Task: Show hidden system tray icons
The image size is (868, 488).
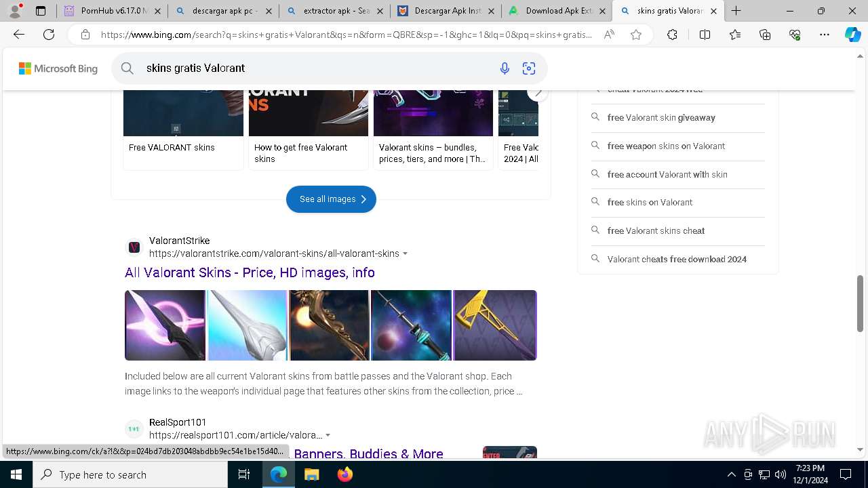Action: (731, 474)
